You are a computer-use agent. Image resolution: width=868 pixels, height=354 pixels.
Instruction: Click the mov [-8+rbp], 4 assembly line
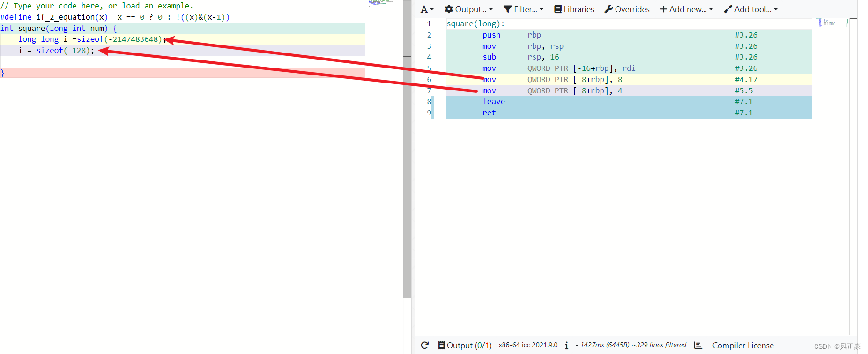pyautogui.click(x=629, y=91)
